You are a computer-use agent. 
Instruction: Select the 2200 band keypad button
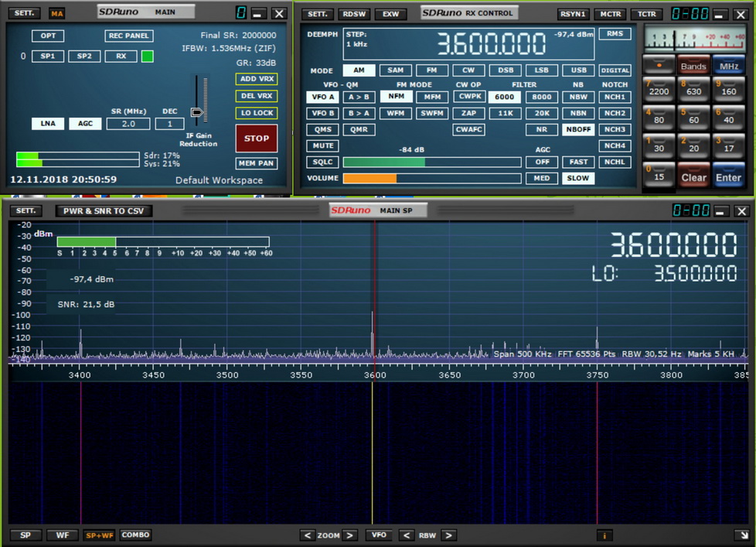pyautogui.click(x=659, y=89)
